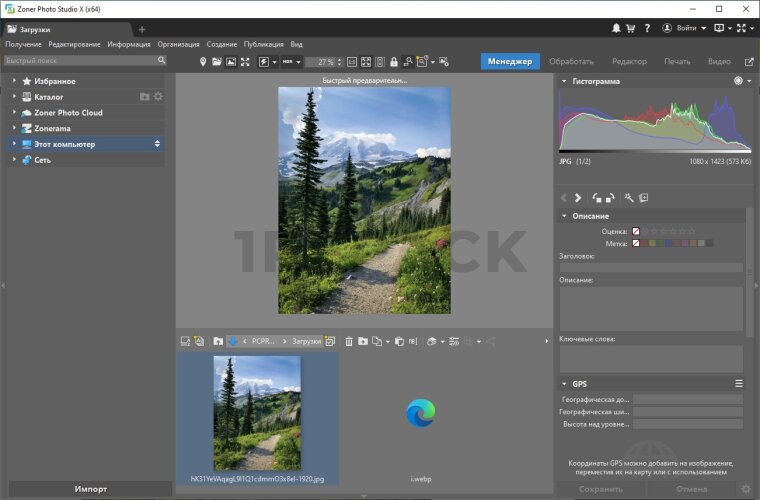Expand the Каталог tree item

tap(14, 97)
